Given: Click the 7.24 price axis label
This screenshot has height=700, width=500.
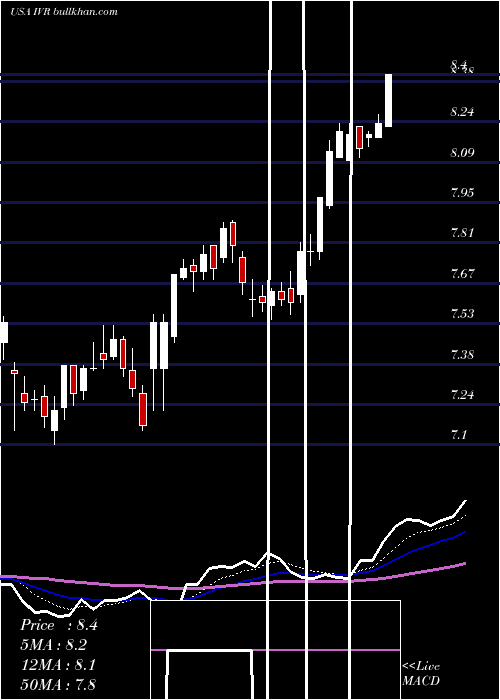Looking at the screenshot, I should [x=462, y=395].
